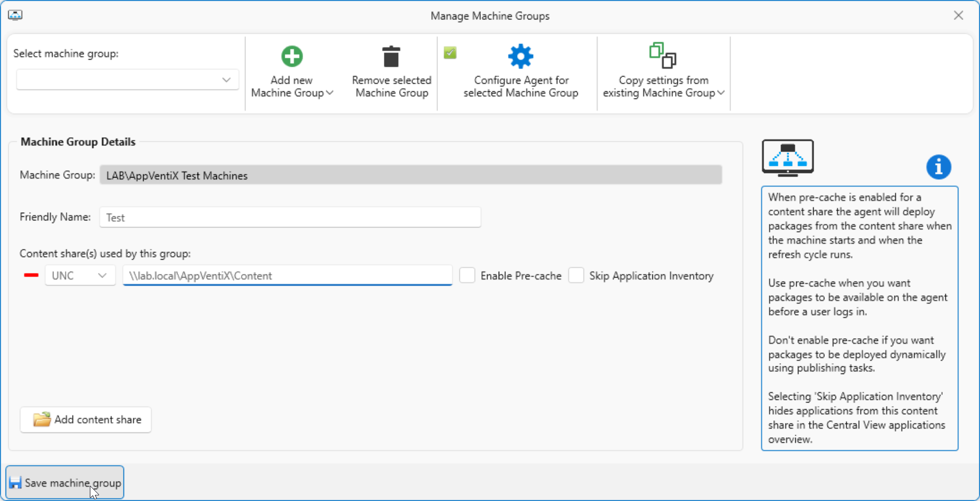Expand the UNC share type dropdown
The height and width of the screenshot is (501, 980).
point(80,275)
